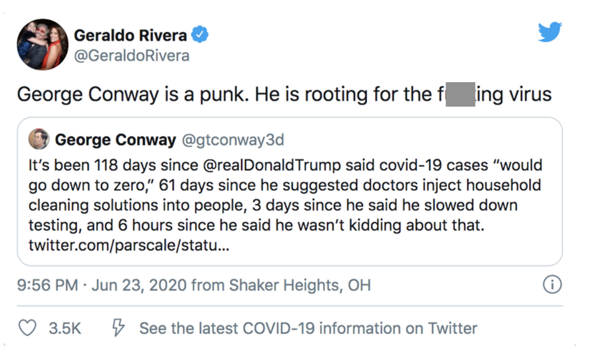Open the Geraldo Rivera display name
The height and width of the screenshot is (364, 592).
[130, 36]
